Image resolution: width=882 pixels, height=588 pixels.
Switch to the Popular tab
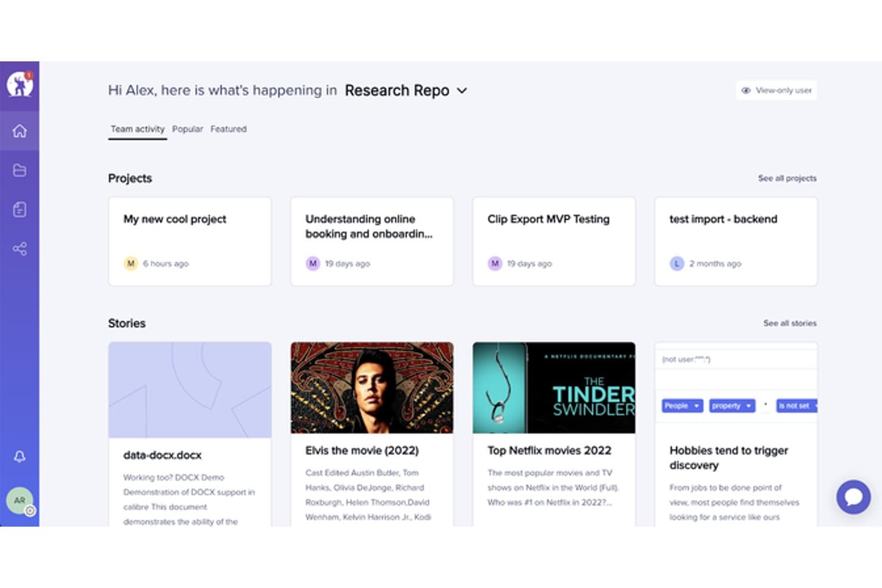point(188,129)
